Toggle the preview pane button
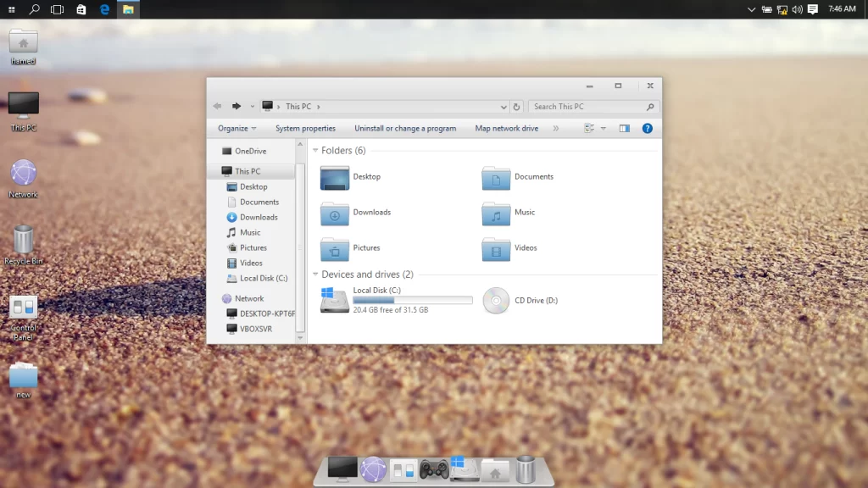 tap(625, 129)
